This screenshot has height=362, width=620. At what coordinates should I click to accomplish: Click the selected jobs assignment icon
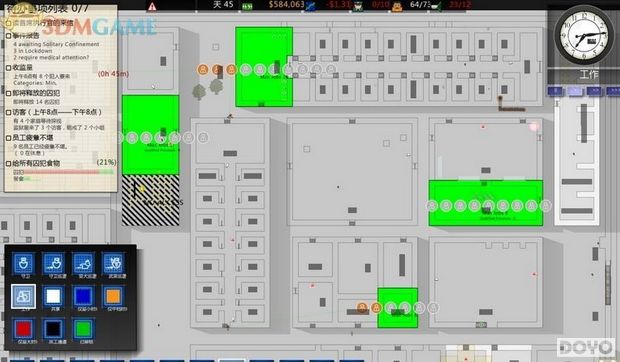click(x=24, y=296)
